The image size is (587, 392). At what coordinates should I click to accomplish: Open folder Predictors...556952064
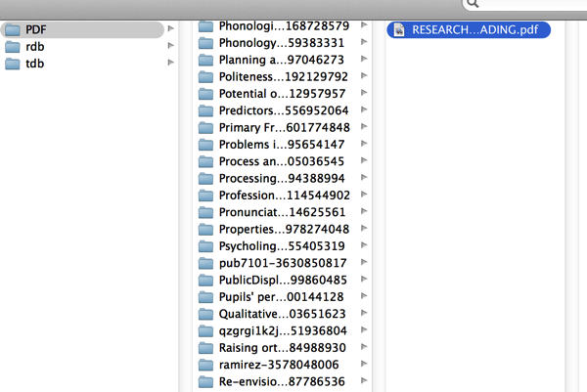[x=283, y=110]
